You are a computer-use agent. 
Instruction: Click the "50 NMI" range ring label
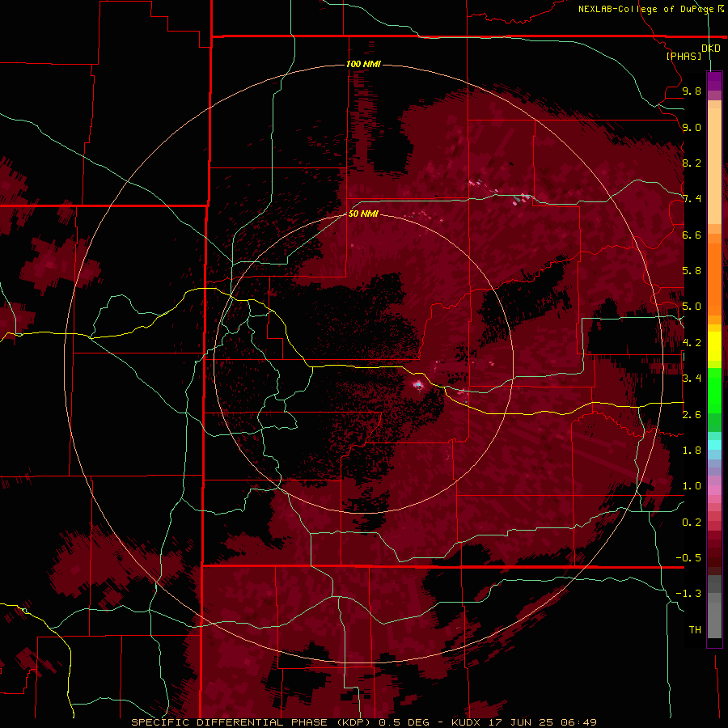click(363, 214)
